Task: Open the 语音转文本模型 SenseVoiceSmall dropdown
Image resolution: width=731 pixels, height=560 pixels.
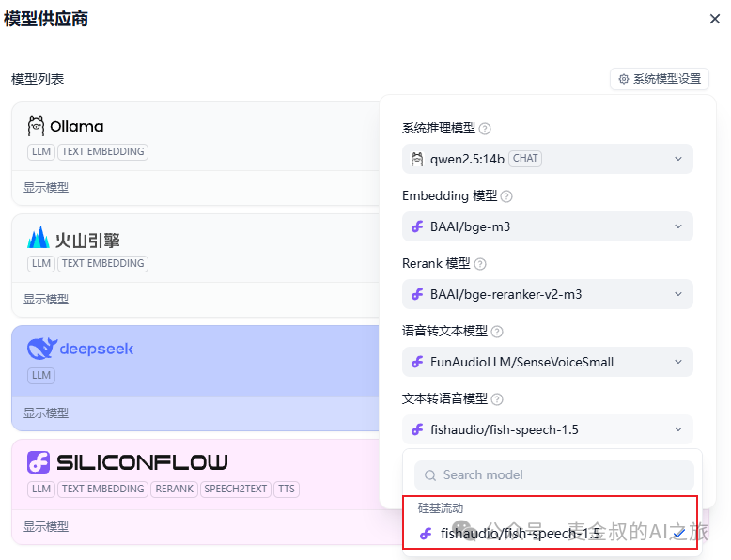Action: [x=548, y=362]
